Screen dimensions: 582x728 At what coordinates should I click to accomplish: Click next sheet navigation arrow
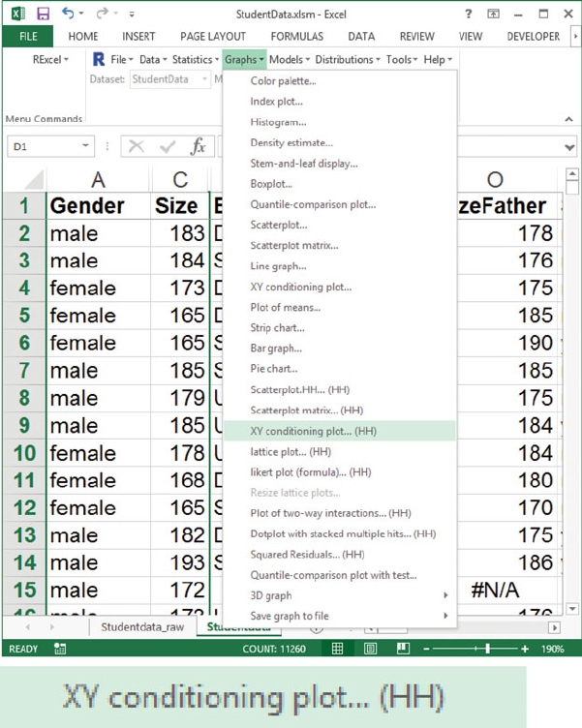point(52,627)
